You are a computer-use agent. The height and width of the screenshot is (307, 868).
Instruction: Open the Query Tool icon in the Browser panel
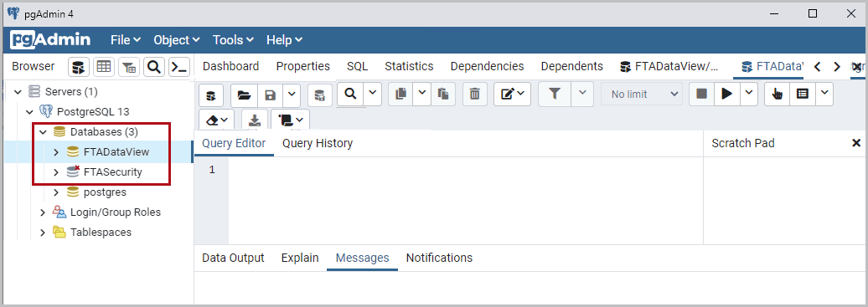pyautogui.click(x=179, y=67)
